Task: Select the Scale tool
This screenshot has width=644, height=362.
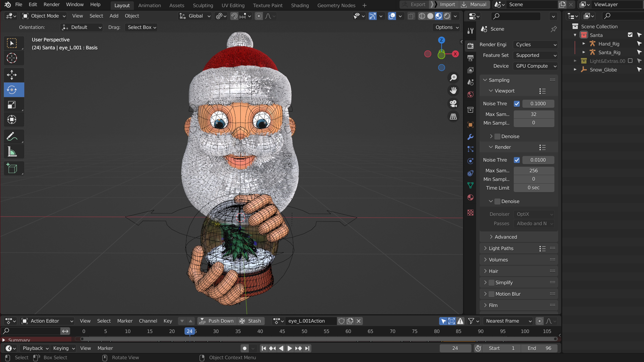Action: click(x=12, y=105)
